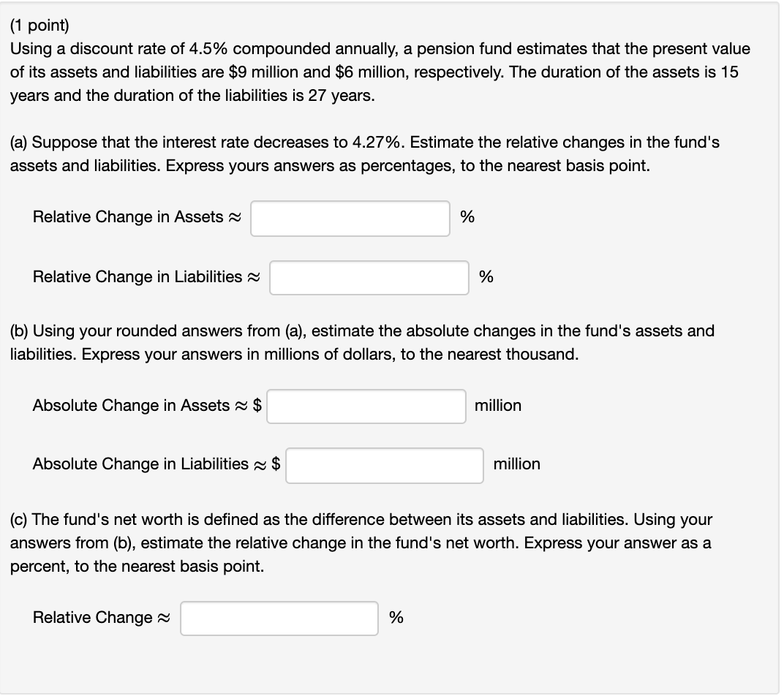Screen dimensions: 784x696
Task: Click the dollar sign before the liabilities input
Action: click(275, 464)
